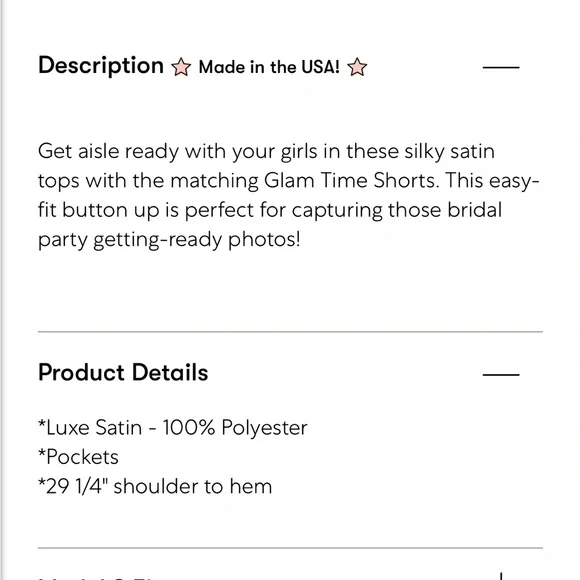The height and width of the screenshot is (580, 580).
Task: Select the Product Details heading
Action: tap(123, 372)
